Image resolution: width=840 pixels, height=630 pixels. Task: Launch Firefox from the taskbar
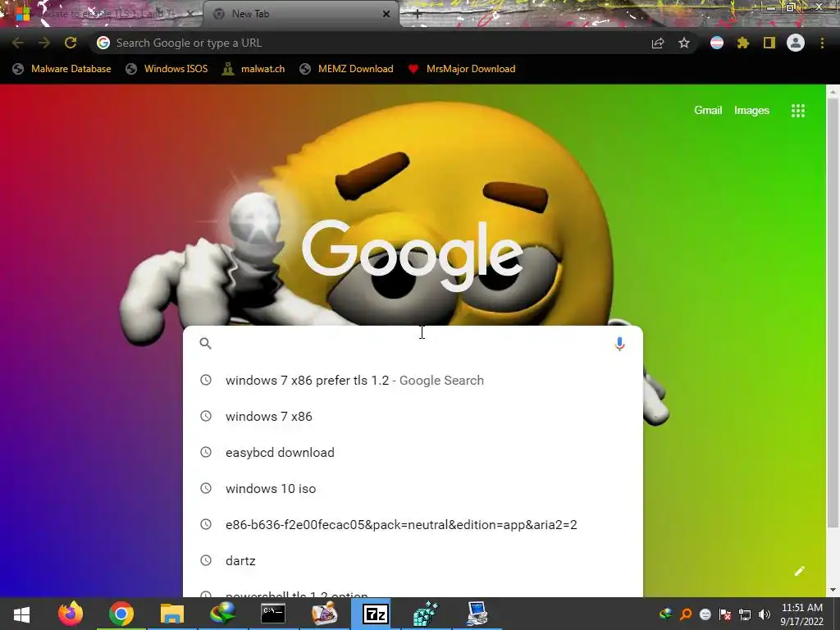tap(71, 614)
